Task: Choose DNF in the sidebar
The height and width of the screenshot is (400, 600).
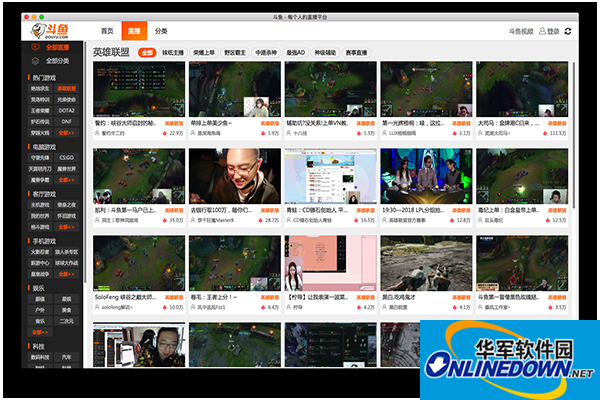Action: coord(67,122)
